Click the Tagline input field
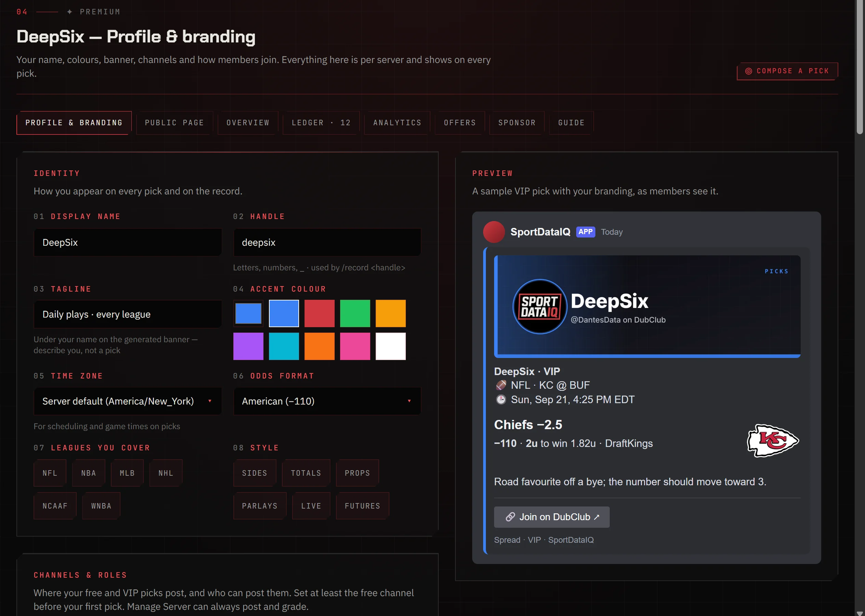The width and height of the screenshot is (865, 616). point(128,315)
